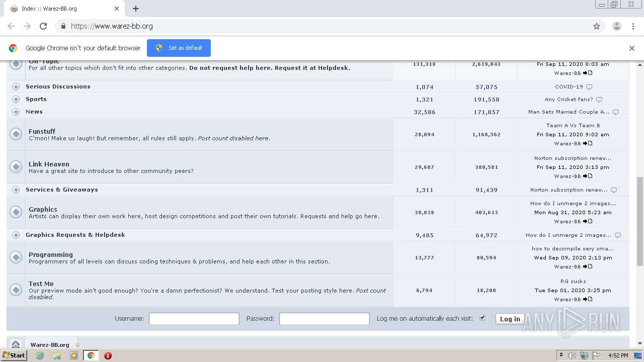The height and width of the screenshot is (362, 644).
Task: Click the Services & Giveaways subforum icon
Action: [16, 190]
